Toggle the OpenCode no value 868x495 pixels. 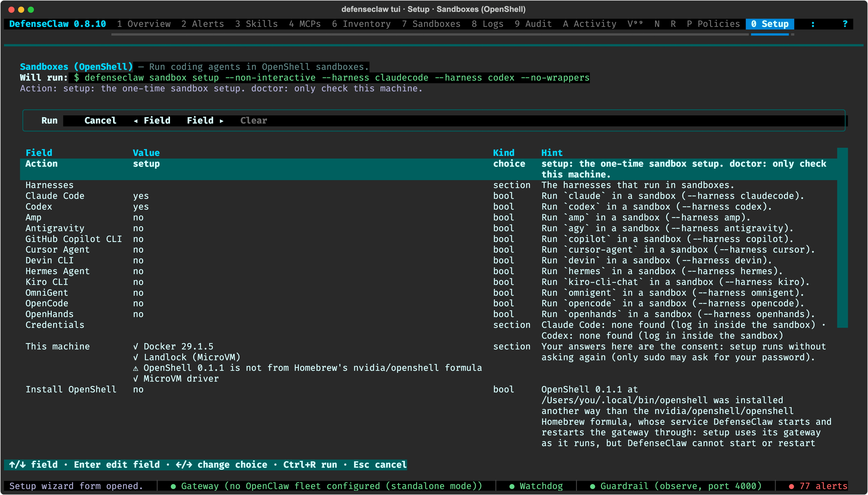point(138,303)
